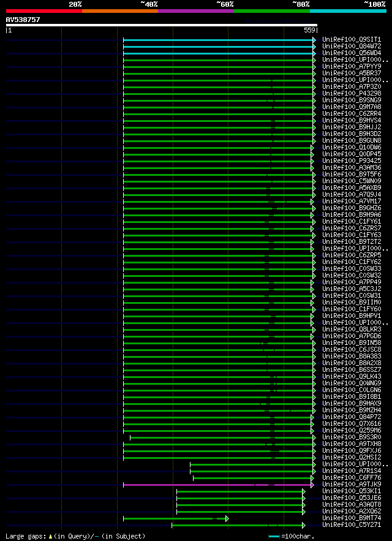The width and height of the screenshot is (392, 541).
Task: Click the purple A9TJK9 alignment bar
Action: tap(217, 485)
